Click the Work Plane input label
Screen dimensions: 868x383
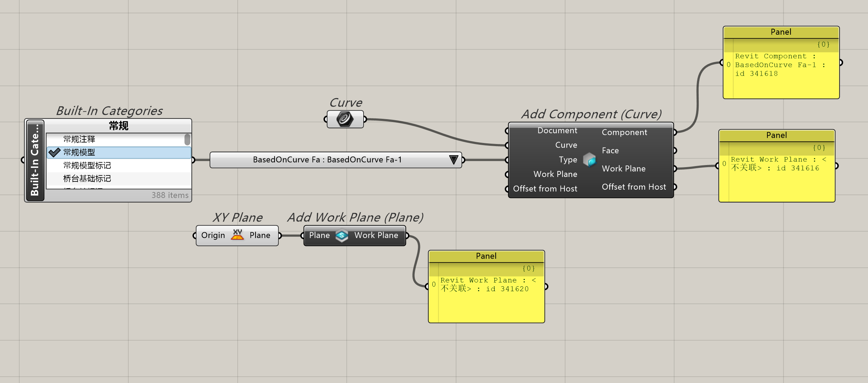point(555,174)
